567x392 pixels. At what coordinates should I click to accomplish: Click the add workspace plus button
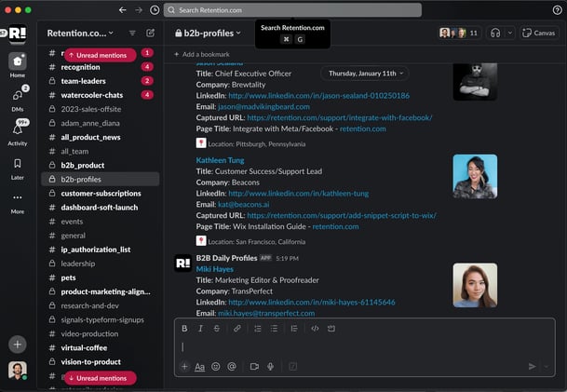pos(18,345)
